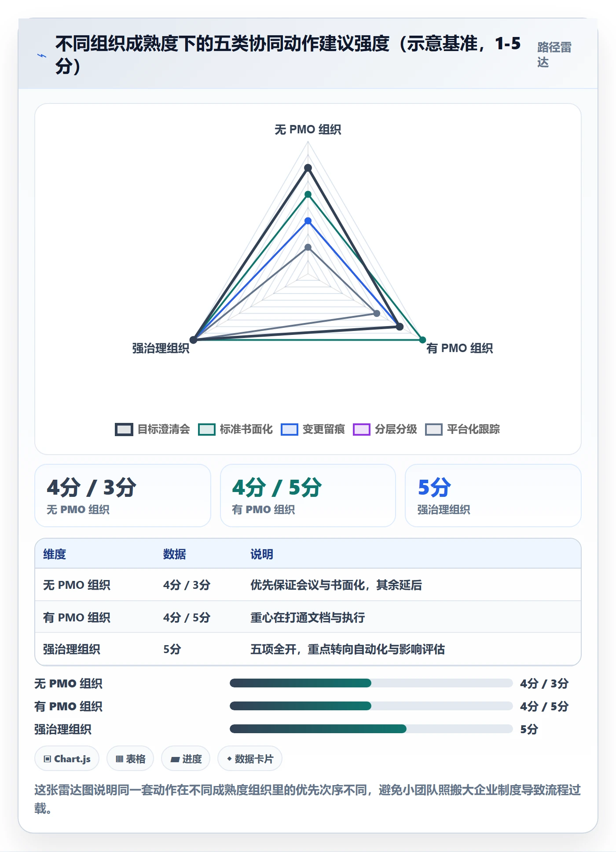Toggle the 分层分级 legend swatch

pyautogui.click(x=361, y=430)
